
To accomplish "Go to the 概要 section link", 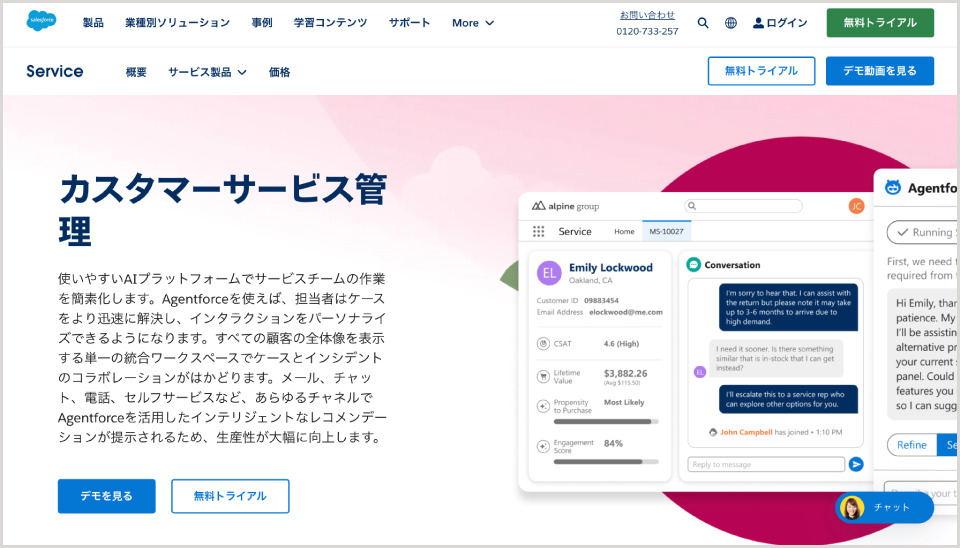I will [x=136, y=72].
